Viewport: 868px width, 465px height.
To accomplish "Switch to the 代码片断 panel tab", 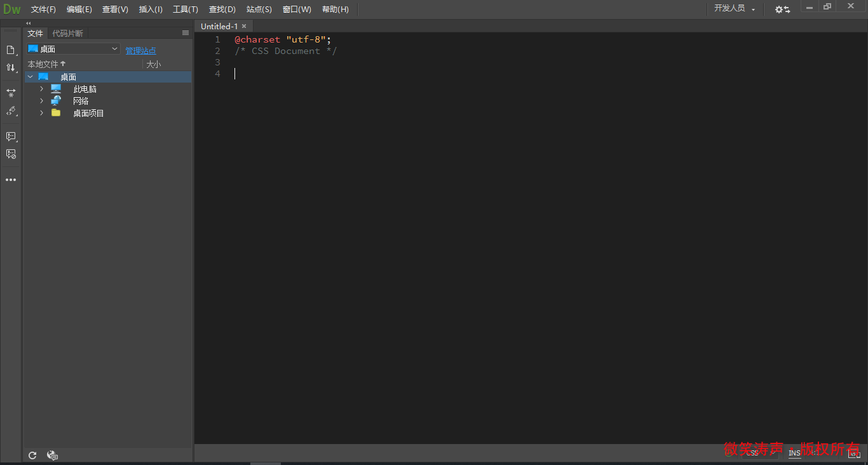I will (x=67, y=33).
